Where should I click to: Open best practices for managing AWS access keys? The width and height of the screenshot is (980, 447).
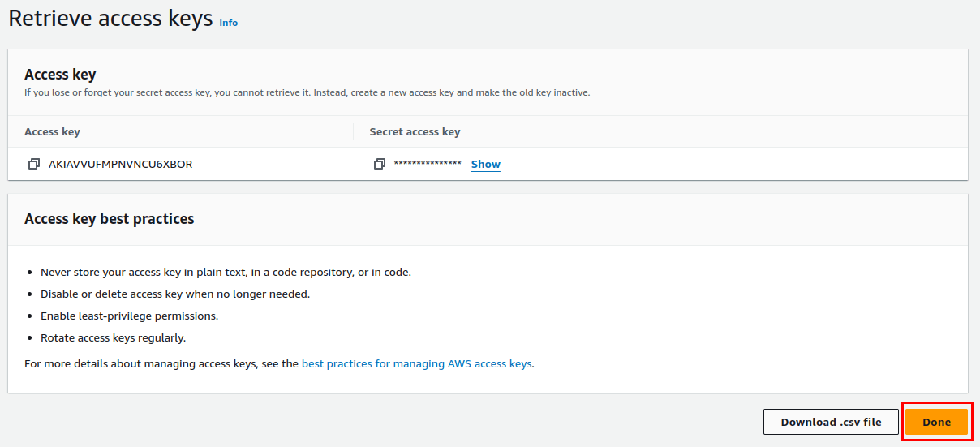pyautogui.click(x=417, y=364)
